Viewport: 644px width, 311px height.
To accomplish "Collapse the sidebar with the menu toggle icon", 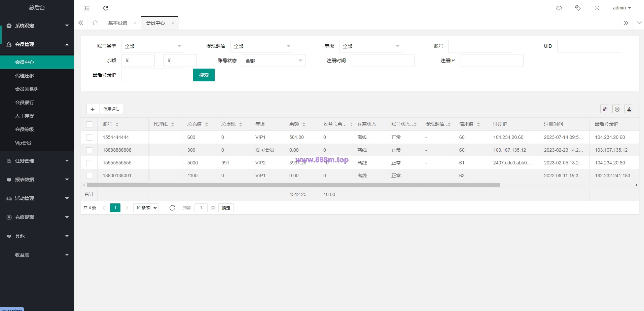I will click(87, 8).
